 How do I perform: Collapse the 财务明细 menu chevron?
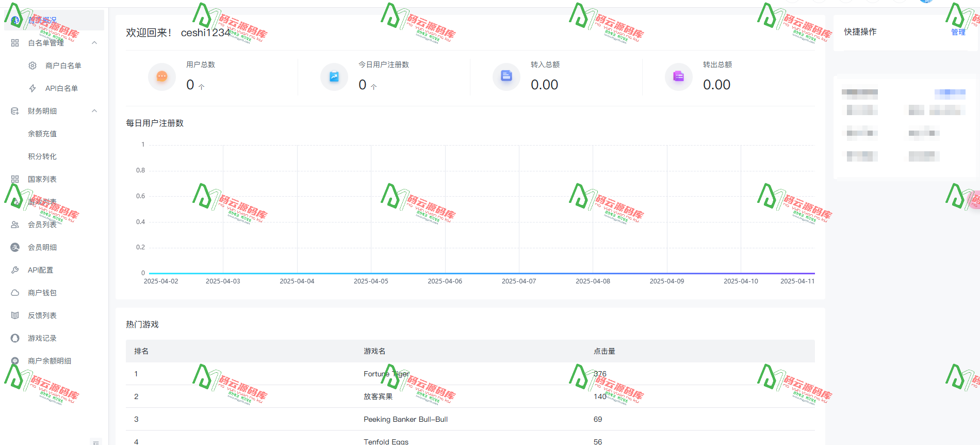pyautogui.click(x=94, y=111)
